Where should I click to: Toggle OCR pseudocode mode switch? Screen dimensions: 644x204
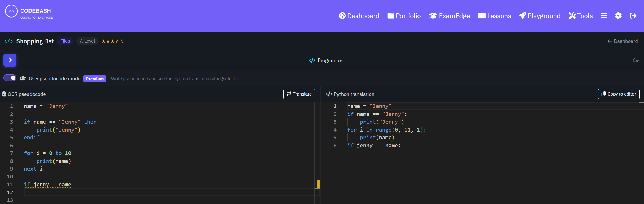[10, 78]
